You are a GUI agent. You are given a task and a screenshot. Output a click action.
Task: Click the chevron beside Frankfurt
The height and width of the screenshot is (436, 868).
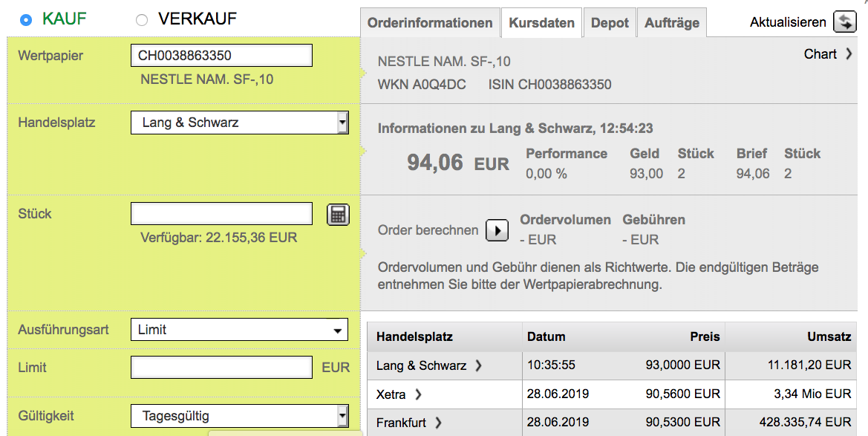pyautogui.click(x=438, y=423)
